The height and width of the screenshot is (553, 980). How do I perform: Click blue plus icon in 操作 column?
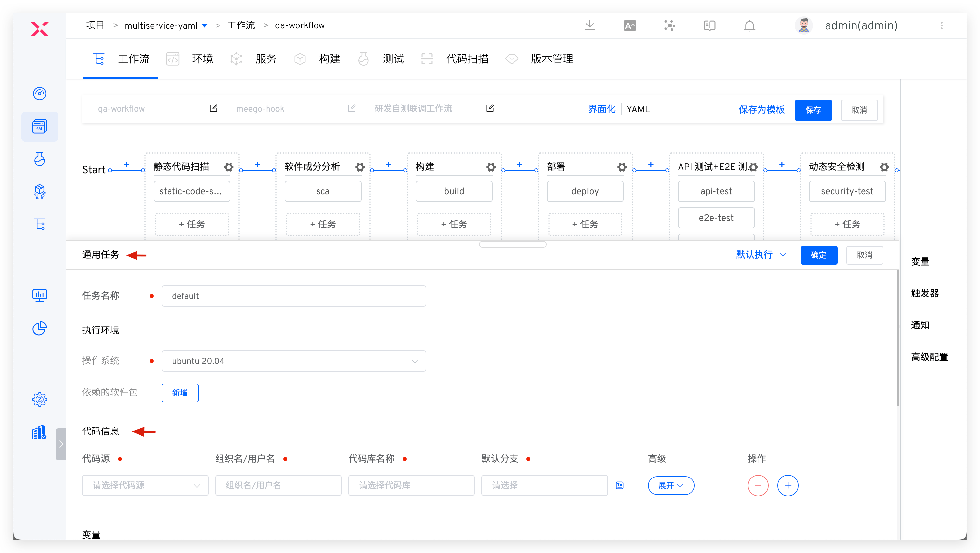pyautogui.click(x=788, y=485)
